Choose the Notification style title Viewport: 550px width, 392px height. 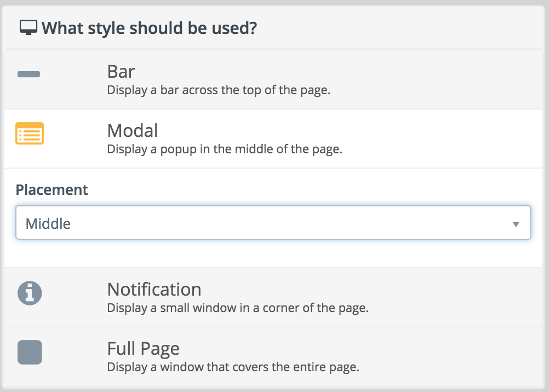tap(154, 289)
